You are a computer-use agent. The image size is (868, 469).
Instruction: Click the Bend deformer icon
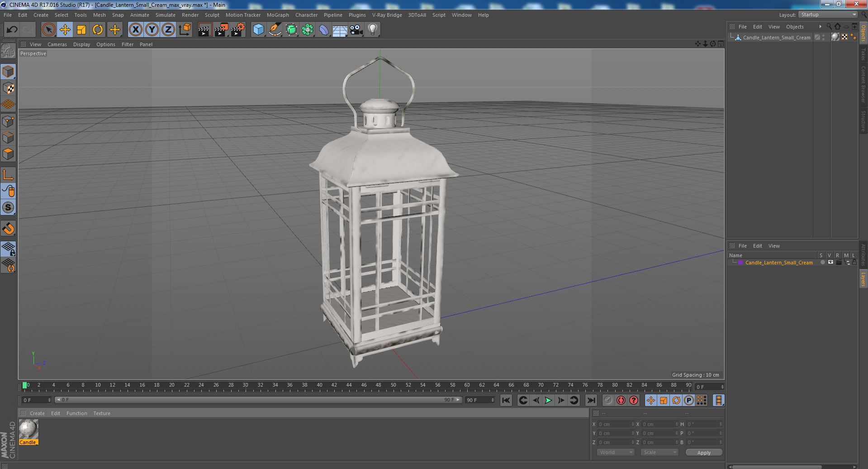[324, 30]
